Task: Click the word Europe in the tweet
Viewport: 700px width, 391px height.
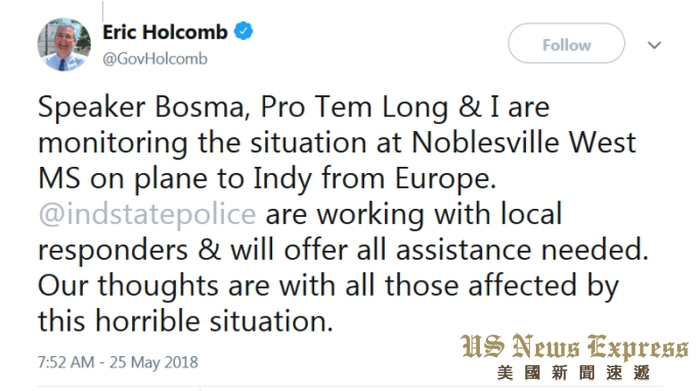Action: click(x=446, y=179)
